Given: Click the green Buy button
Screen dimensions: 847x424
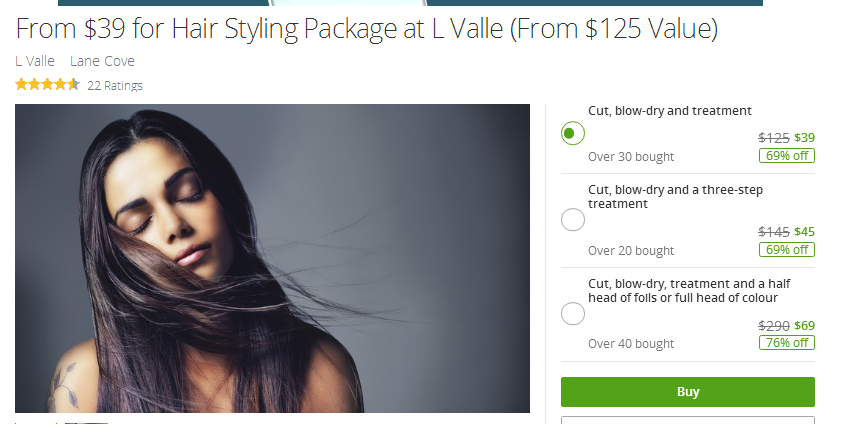Looking at the screenshot, I should click(688, 392).
